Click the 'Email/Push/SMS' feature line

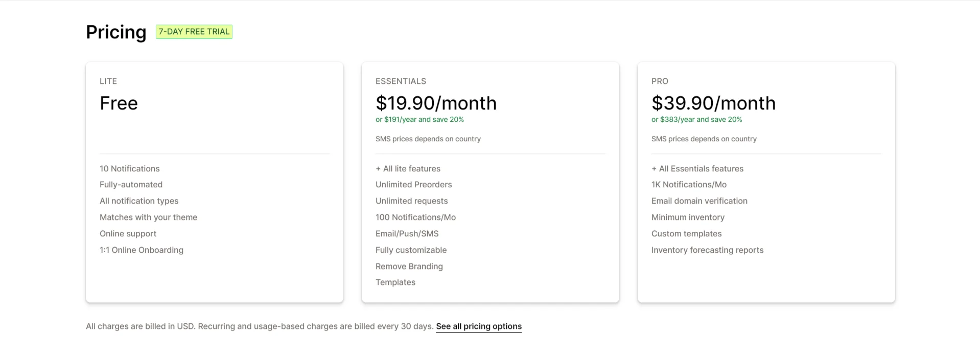point(407,234)
